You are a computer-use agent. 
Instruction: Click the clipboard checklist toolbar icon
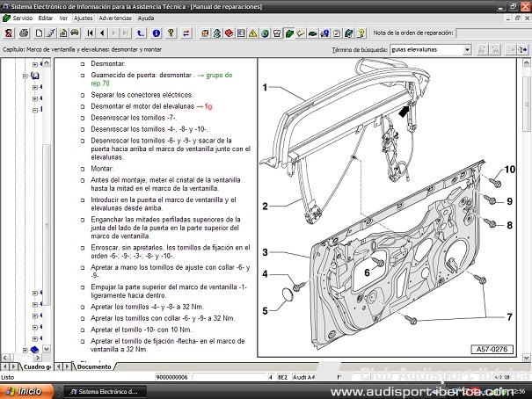pos(337,33)
